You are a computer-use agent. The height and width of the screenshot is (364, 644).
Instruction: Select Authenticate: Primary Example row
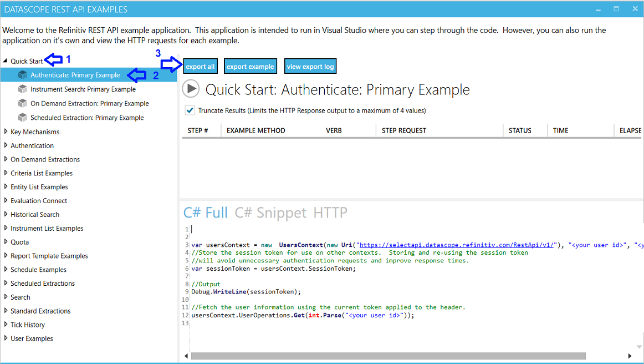[x=89, y=75]
